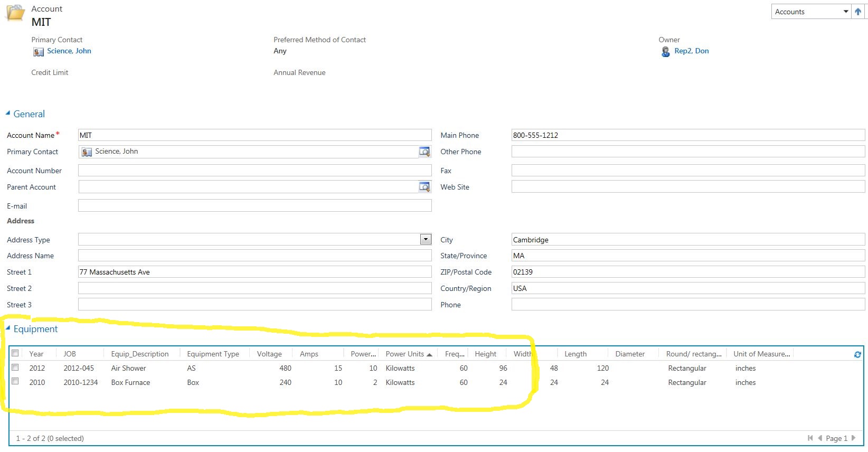Click Street 1 field with 77 Massachusetts Ave
This screenshot has width=868, height=452.
254,272
